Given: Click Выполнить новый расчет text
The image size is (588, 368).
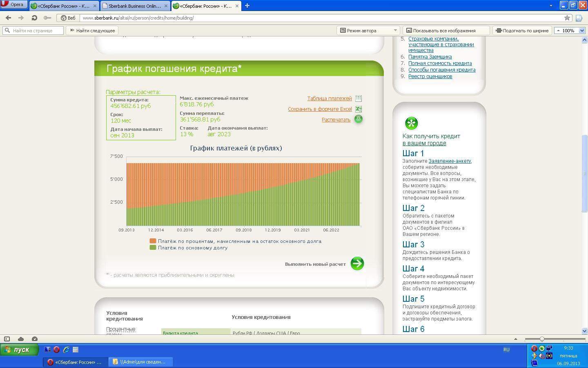Looking at the screenshot, I should pyautogui.click(x=315, y=264).
